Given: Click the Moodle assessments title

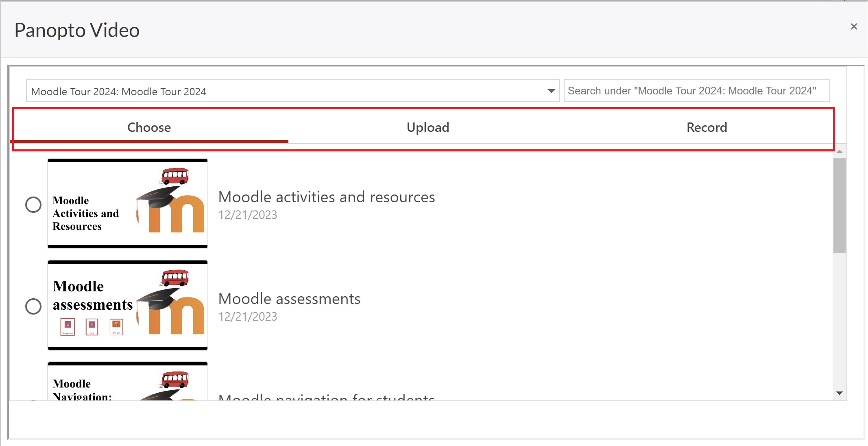Looking at the screenshot, I should [289, 299].
